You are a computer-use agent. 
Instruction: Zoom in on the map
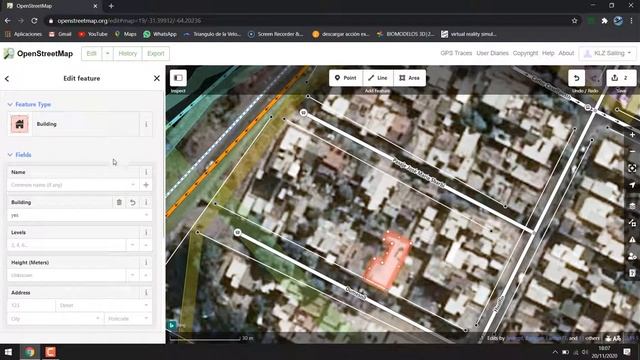coord(632,135)
